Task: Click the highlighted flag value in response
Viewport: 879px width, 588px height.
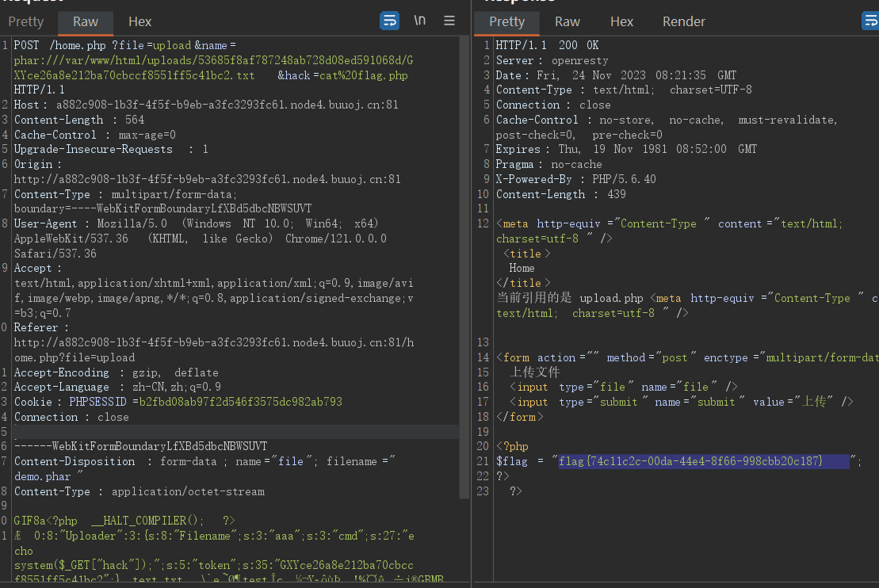Action: click(704, 461)
